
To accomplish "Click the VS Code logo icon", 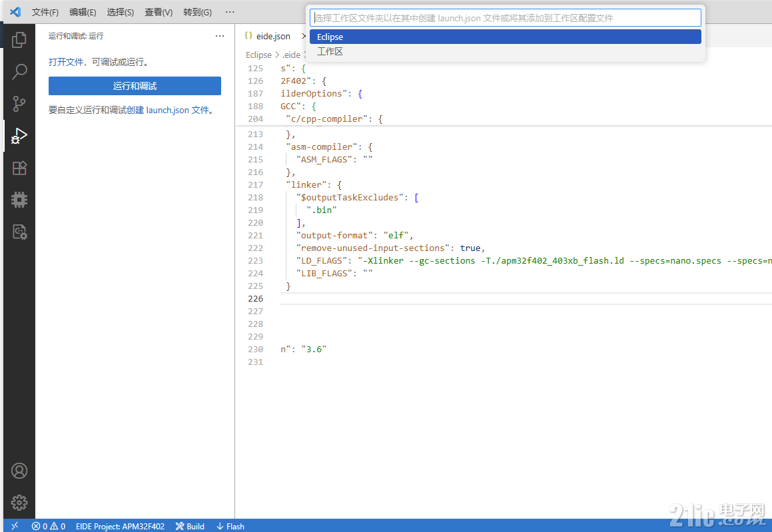I will (15, 12).
